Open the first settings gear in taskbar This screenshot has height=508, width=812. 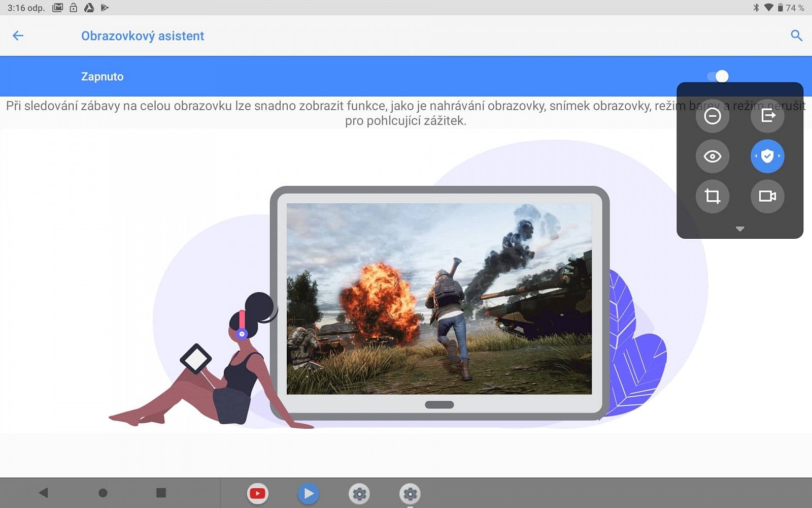pyautogui.click(x=359, y=493)
